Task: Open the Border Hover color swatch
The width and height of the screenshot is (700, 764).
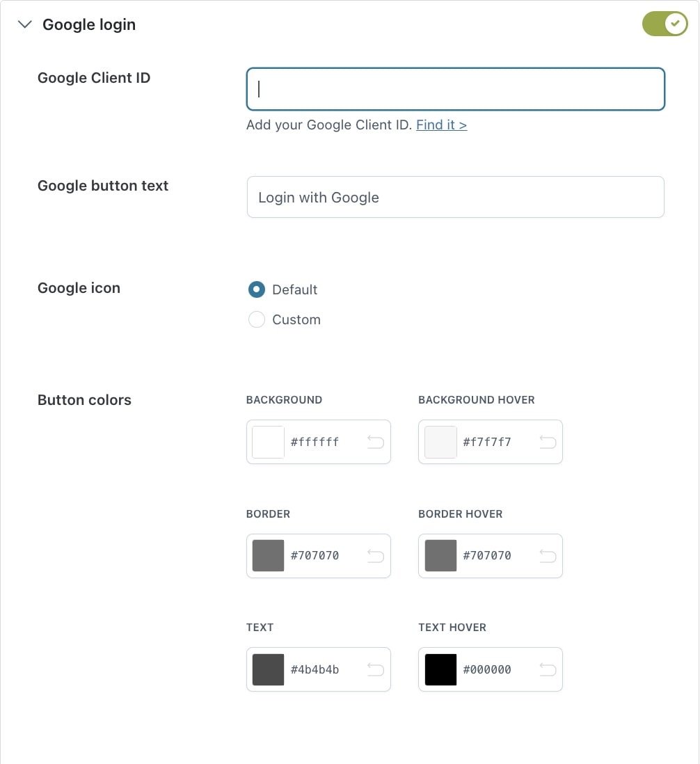Action: click(440, 555)
